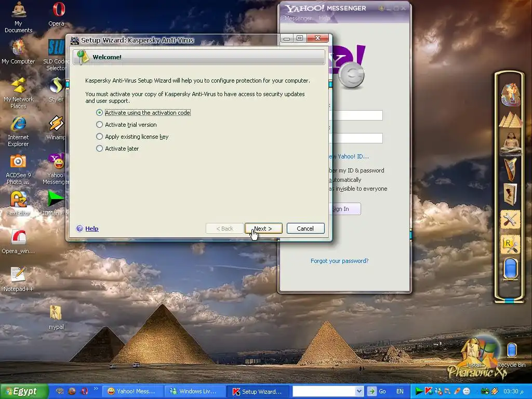
Task: Open ACDSee 9 Photo shortcut
Action: point(18,169)
